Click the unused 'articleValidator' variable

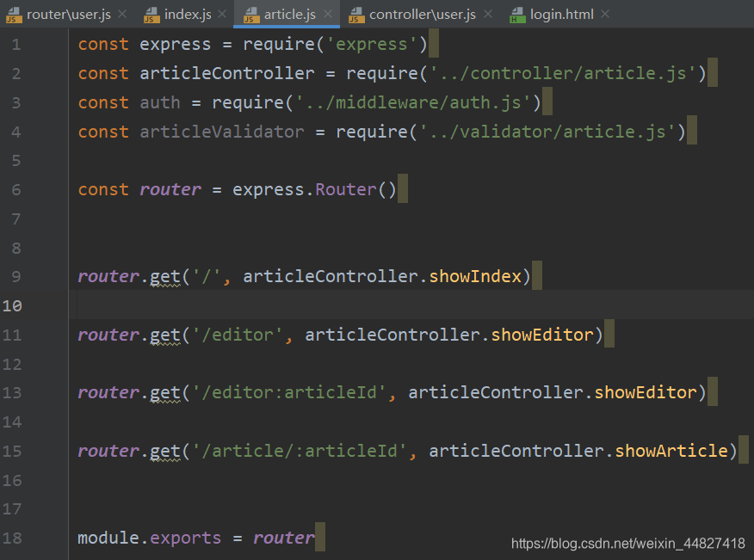(222, 132)
